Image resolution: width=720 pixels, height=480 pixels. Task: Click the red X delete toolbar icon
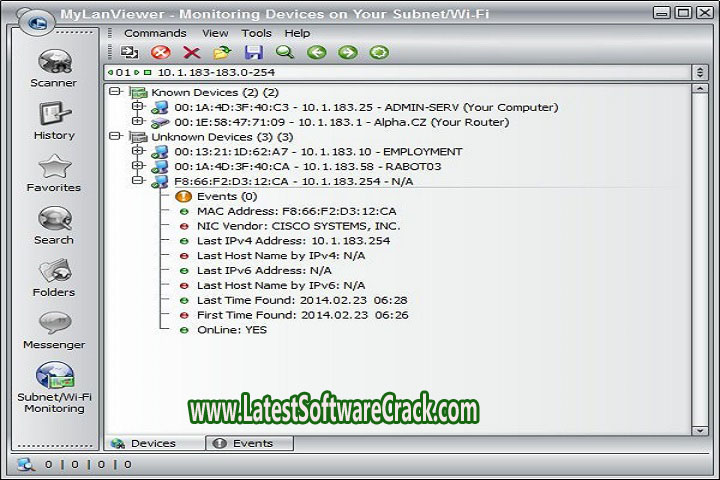point(191,52)
